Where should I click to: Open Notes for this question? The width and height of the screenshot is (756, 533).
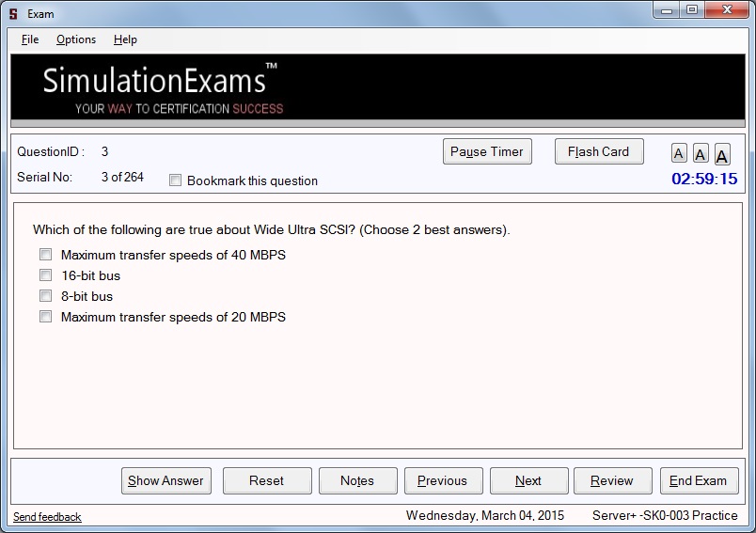point(357,480)
